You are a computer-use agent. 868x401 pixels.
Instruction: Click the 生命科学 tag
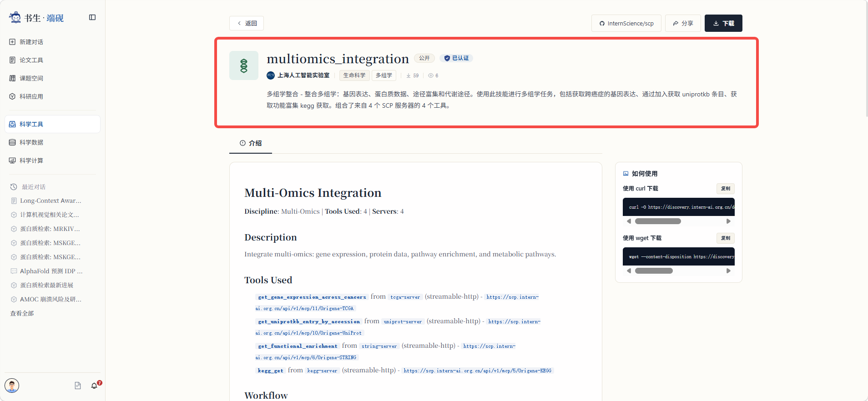pyautogui.click(x=354, y=75)
